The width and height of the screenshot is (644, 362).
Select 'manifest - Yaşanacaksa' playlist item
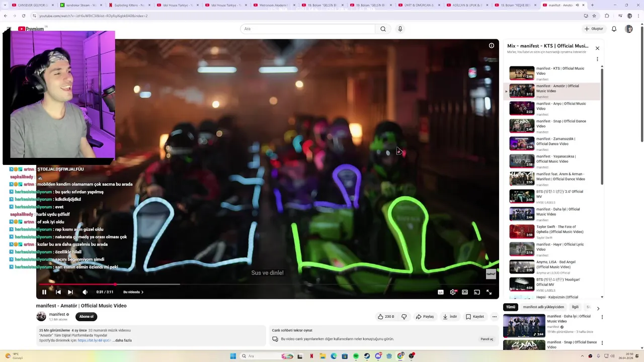(552, 161)
